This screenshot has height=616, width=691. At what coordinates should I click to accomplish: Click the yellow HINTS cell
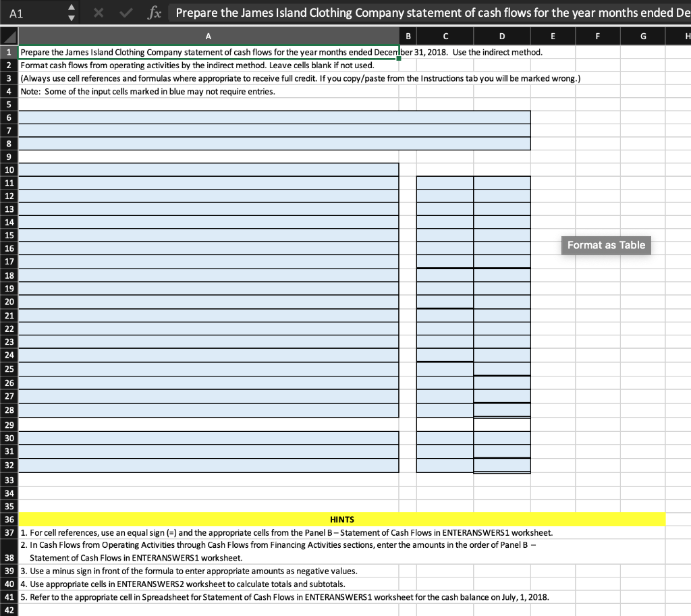(x=343, y=520)
